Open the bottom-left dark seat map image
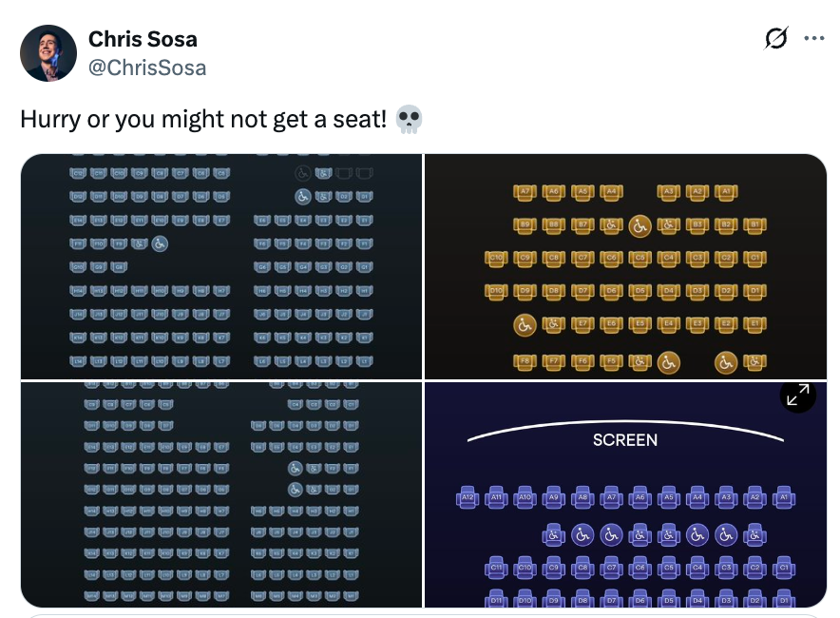Screen dimensions: 840x618 (x=220, y=493)
